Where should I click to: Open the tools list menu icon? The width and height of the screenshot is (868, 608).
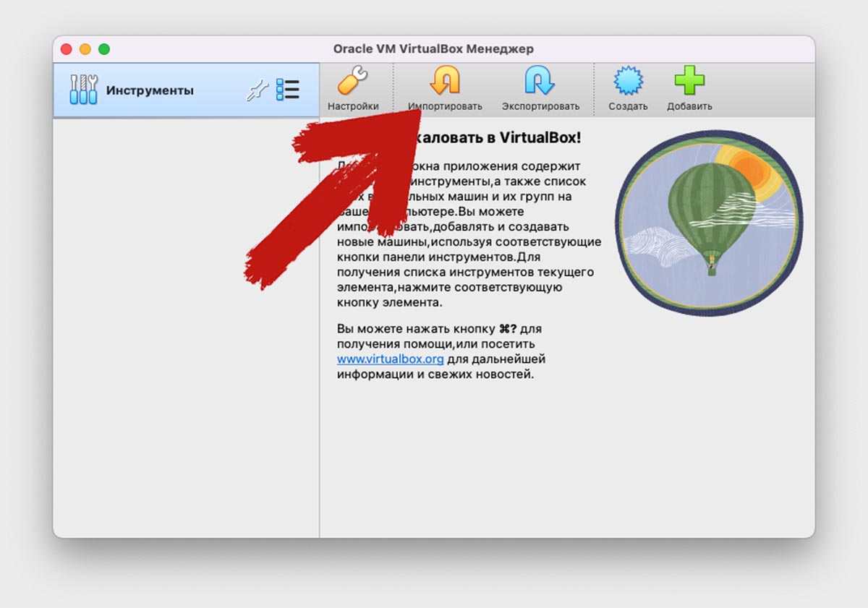pos(288,90)
